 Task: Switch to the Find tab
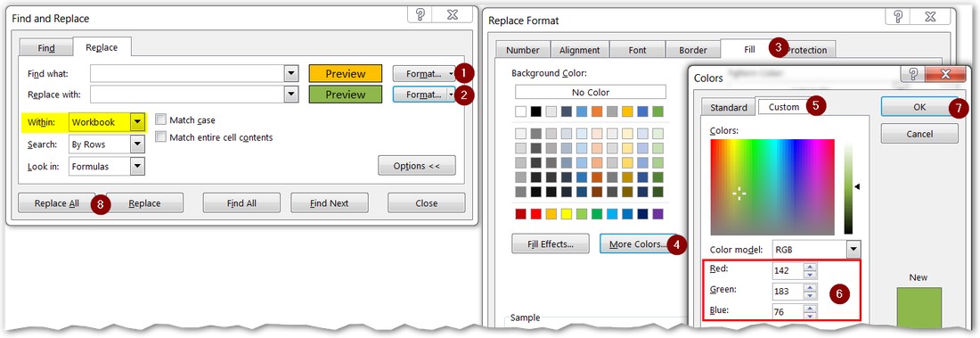point(46,47)
